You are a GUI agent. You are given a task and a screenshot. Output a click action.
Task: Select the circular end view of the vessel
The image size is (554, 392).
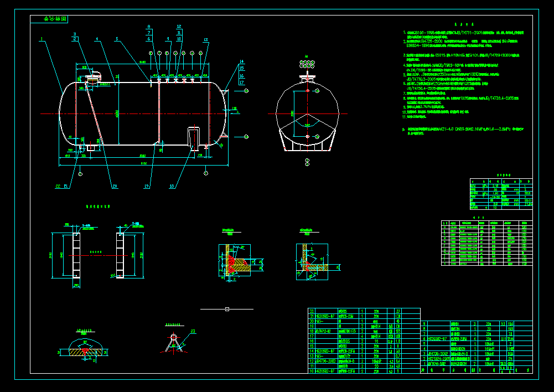[x=307, y=114]
